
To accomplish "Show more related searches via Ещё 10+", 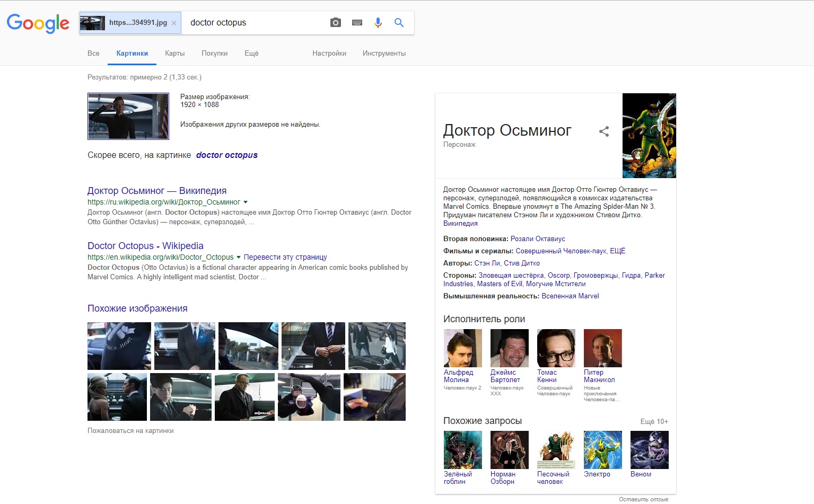I will tap(654, 422).
